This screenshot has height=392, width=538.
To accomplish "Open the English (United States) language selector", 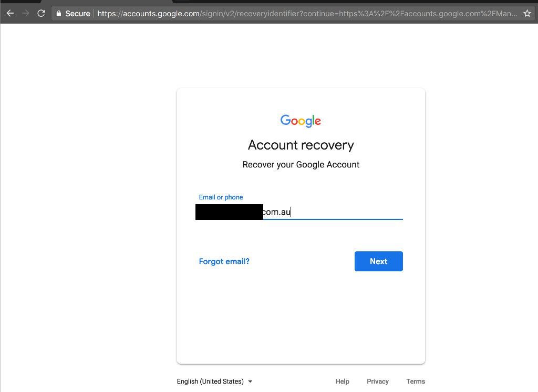I will coord(210,382).
